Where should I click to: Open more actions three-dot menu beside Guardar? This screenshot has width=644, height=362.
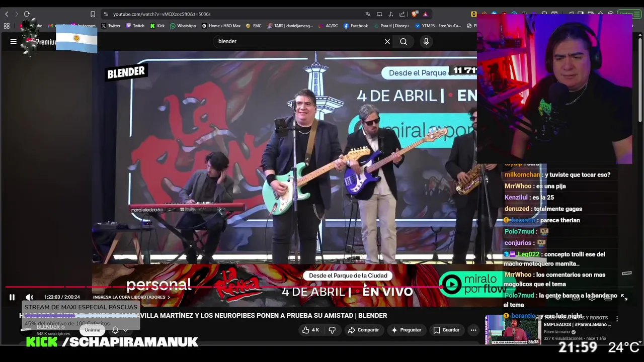point(473,330)
